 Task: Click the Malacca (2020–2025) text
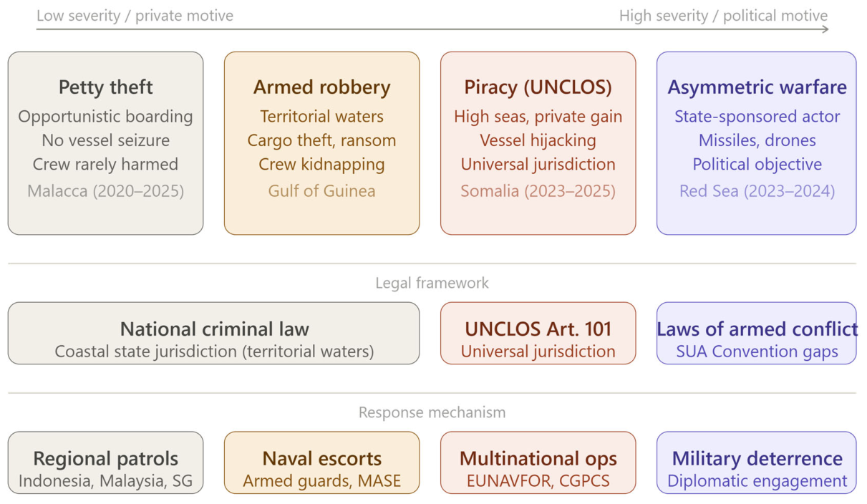[105, 191]
